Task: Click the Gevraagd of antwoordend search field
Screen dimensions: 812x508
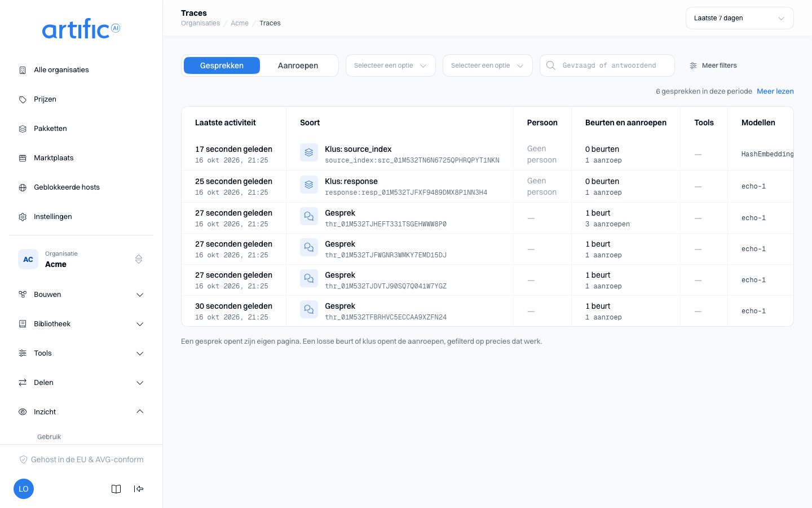Action: point(607,65)
